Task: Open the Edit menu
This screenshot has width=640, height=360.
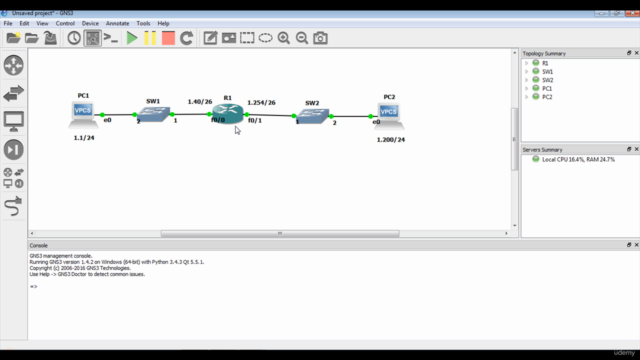Action: 24,23
